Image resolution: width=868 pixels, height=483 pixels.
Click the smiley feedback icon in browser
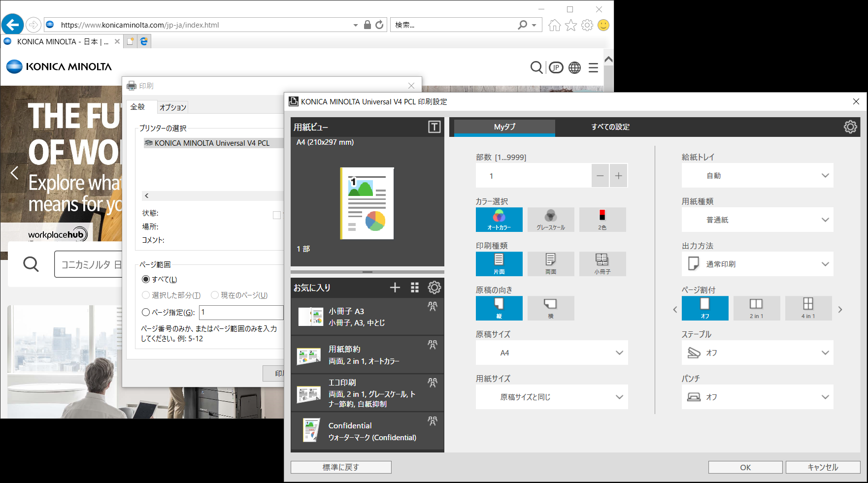603,25
